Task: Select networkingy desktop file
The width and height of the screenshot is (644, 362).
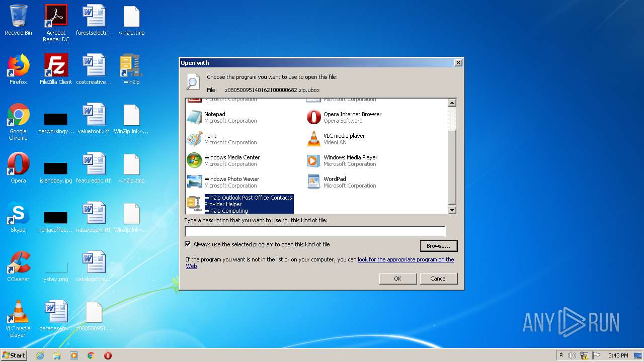Action: pos(56,122)
